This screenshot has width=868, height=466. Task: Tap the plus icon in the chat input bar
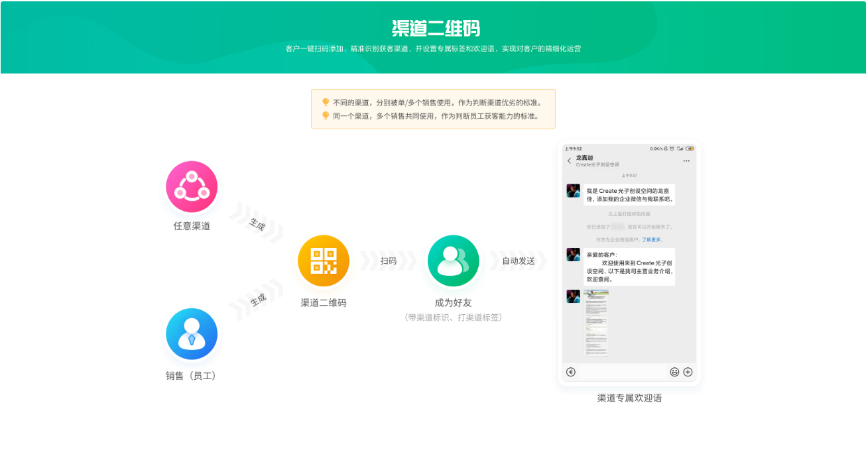688,372
